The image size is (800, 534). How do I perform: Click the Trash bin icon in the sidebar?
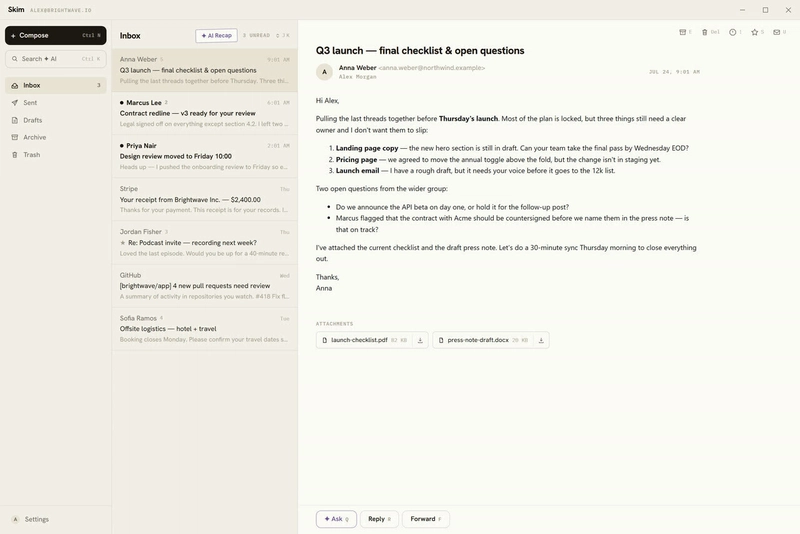point(15,155)
